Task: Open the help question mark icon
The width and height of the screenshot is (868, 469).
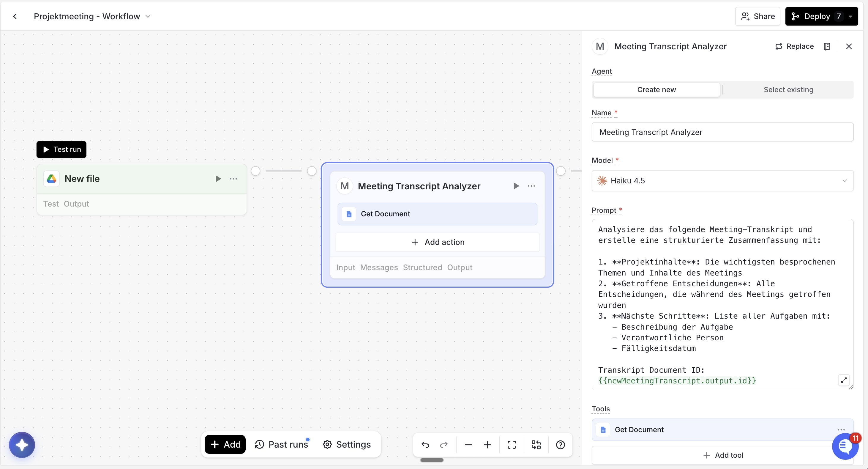Action: (x=560, y=445)
